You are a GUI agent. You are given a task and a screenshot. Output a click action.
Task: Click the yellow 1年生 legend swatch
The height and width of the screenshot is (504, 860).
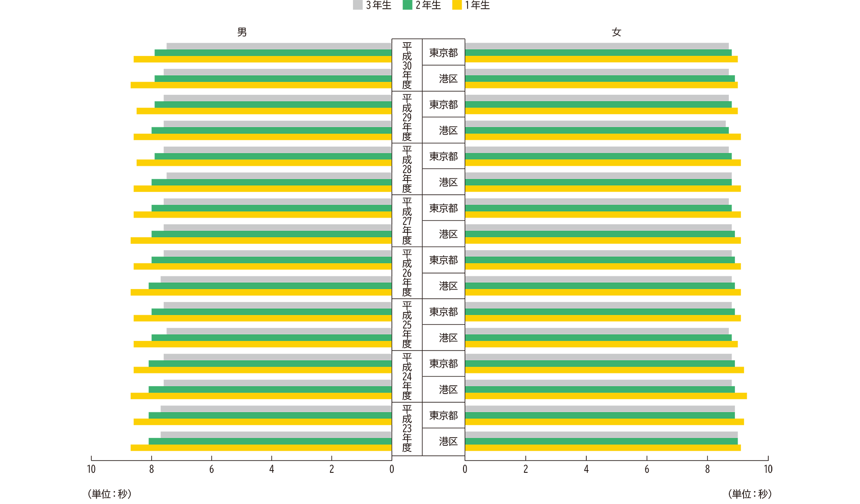coord(457,5)
